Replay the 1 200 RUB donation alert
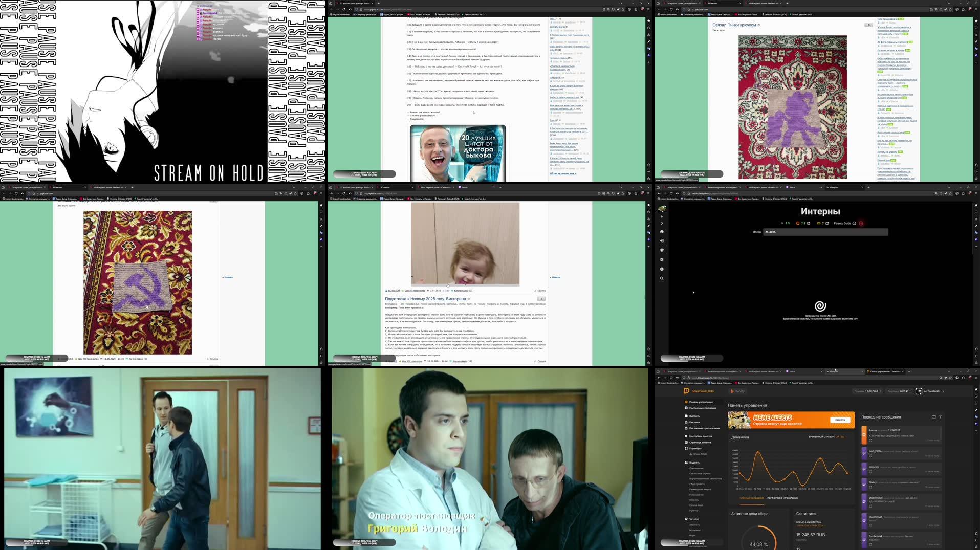 coord(870,441)
